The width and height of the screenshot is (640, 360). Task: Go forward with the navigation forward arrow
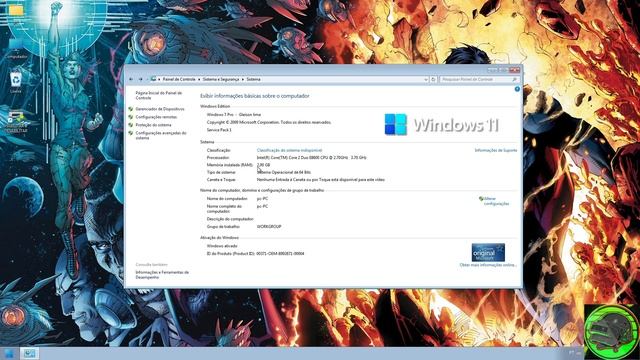(140, 79)
